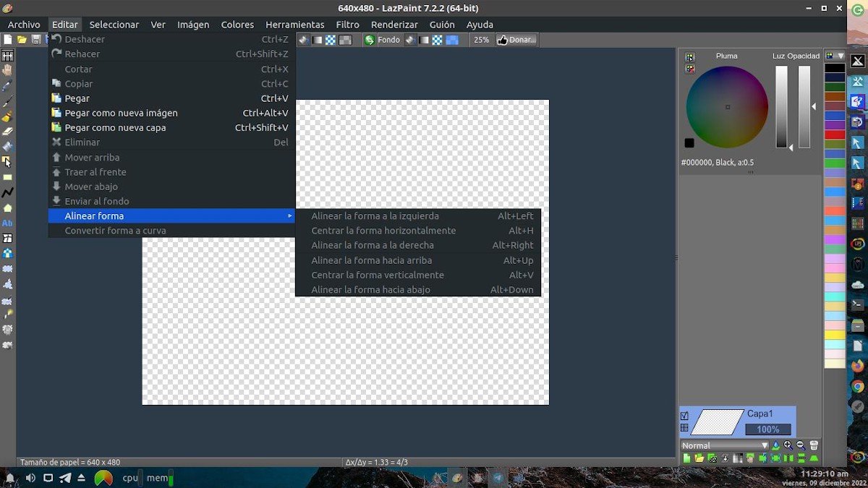Select the Brush tool

pos(7,116)
